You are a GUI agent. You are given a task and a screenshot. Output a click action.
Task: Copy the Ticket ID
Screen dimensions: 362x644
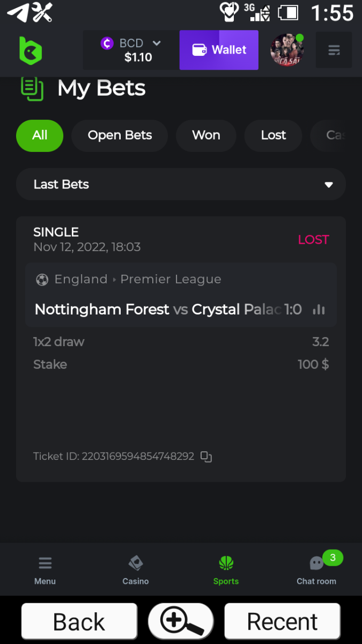click(206, 457)
